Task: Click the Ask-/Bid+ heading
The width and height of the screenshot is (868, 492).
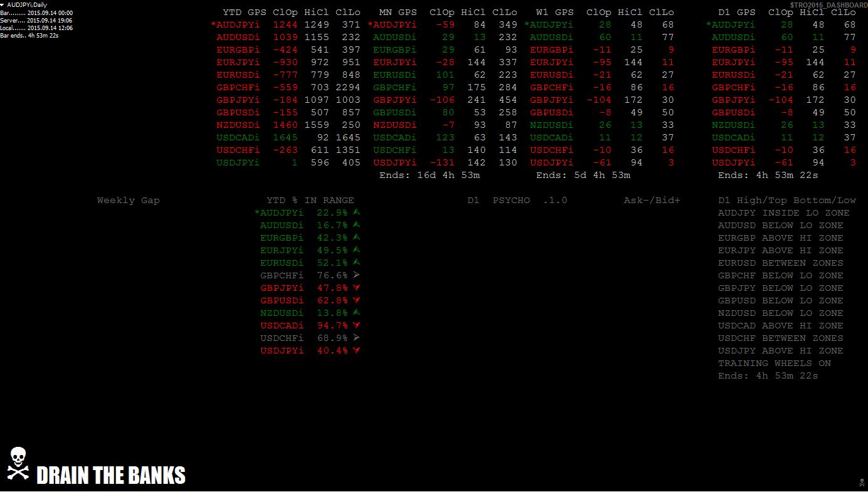Action: [652, 201]
